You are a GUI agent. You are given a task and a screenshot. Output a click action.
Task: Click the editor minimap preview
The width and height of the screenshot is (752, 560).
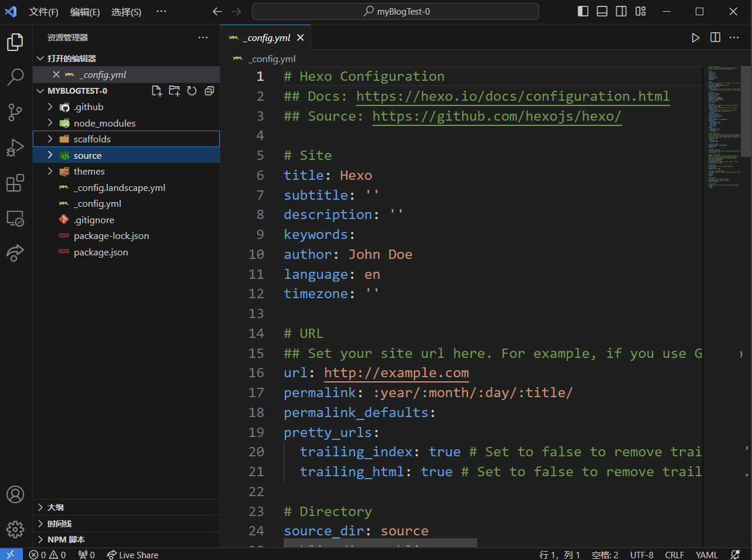point(724,126)
